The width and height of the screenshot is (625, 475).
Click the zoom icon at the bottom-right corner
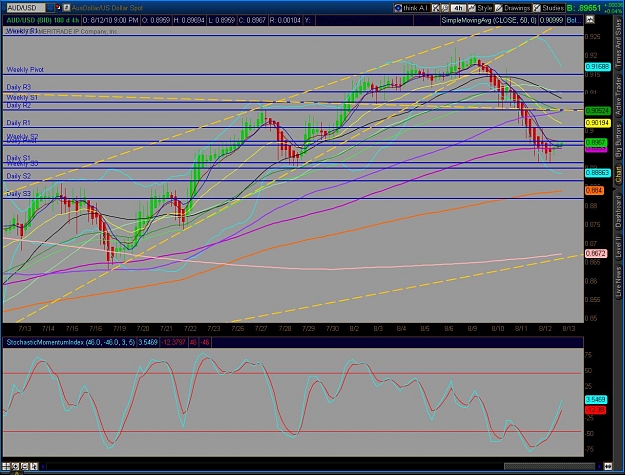tap(608, 466)
